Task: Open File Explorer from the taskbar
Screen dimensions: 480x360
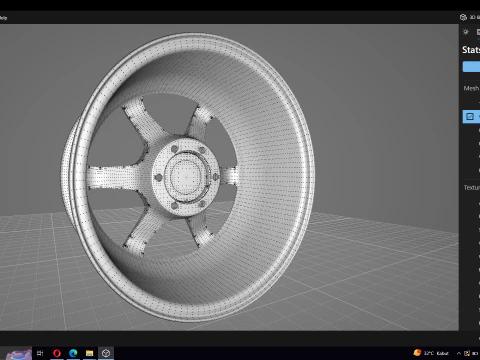Action: 89,353
